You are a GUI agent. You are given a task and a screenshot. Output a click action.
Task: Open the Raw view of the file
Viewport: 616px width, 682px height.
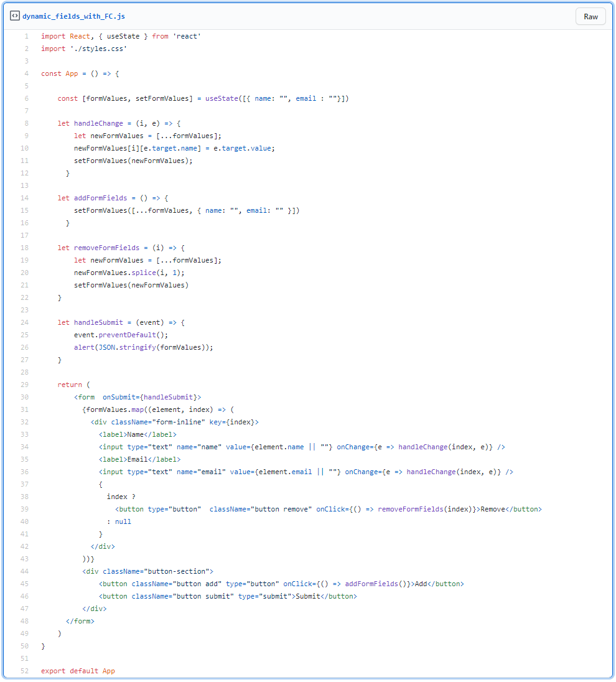[590, 16]
